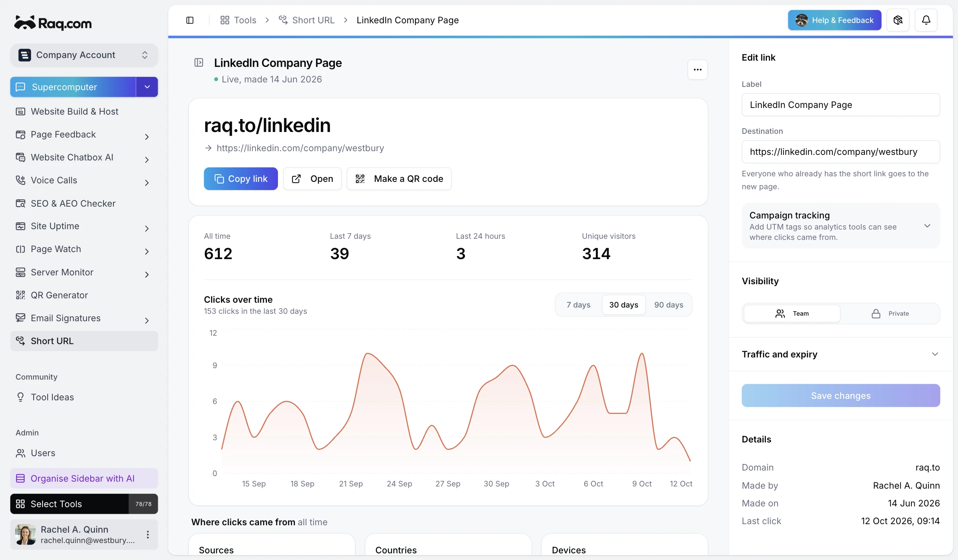Toggle the sidebar collapse icon in header

[x=190, y=20]
